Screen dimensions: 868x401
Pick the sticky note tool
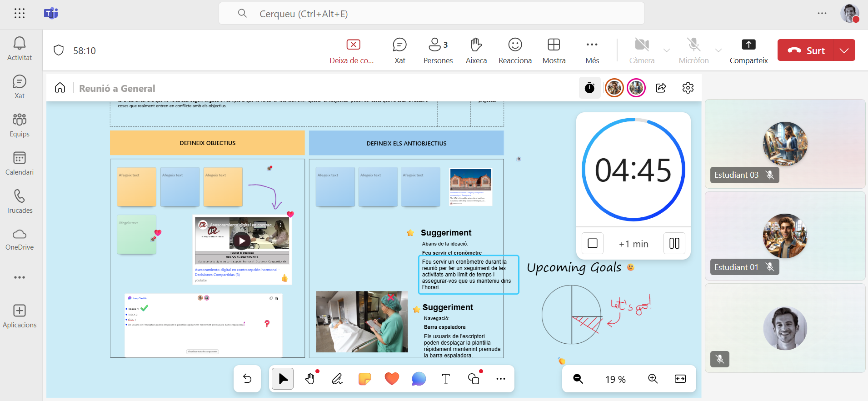coord(364,379)
